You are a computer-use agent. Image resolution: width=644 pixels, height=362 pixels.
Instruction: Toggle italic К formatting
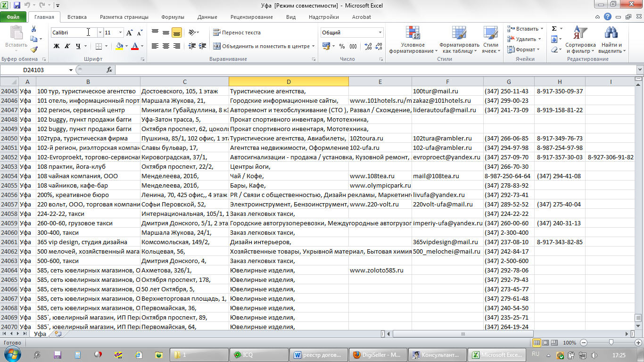click(x=67, y=46)
